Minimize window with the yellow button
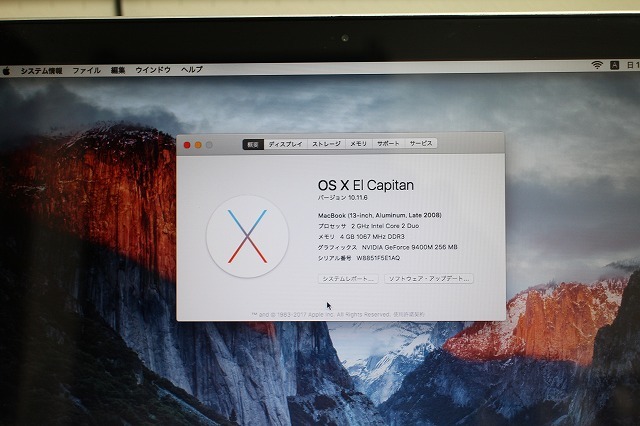Viewport: 640px width, 426px height. [x=198, y=145]
